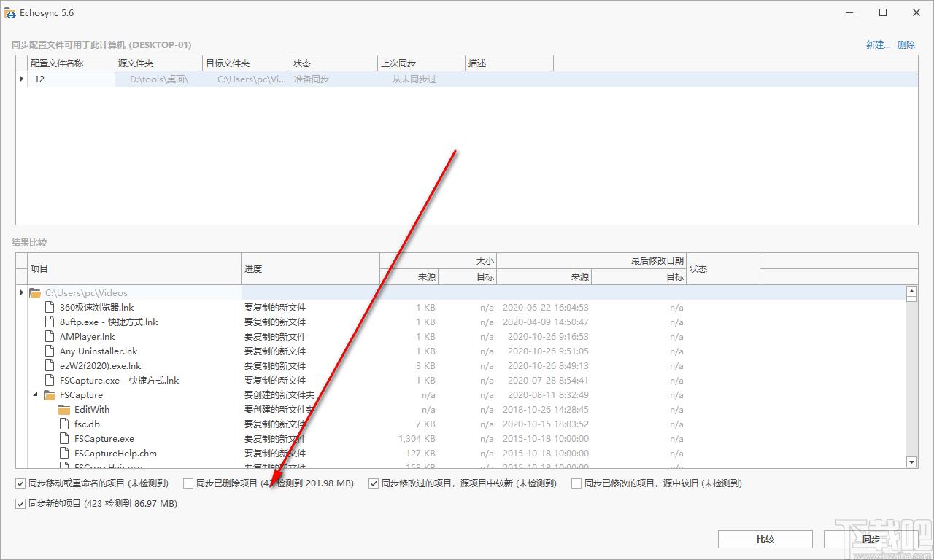934x560 pixels.
Task: Click the Echosync app icon in title bar
Action: [10, 13]
